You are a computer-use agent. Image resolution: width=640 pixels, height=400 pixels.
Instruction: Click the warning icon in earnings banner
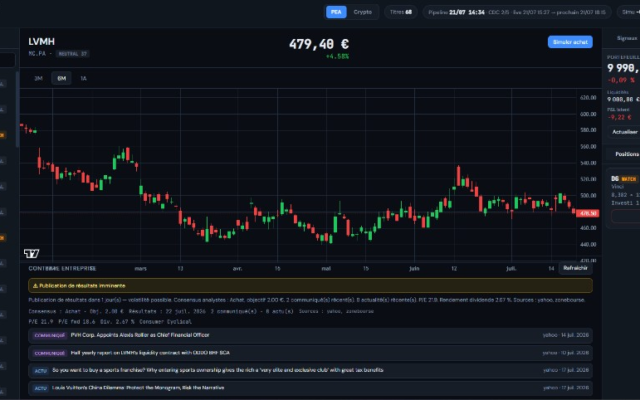35,286
